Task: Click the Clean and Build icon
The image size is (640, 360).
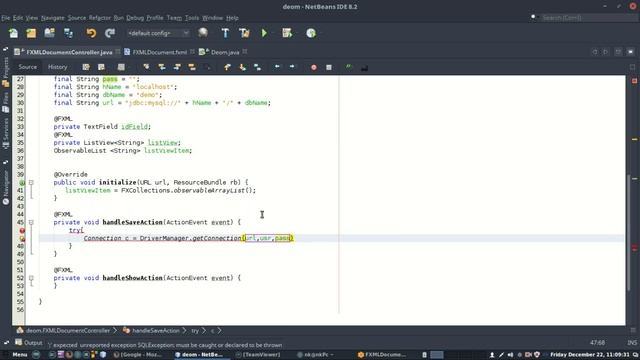Action: click(244, 33)
